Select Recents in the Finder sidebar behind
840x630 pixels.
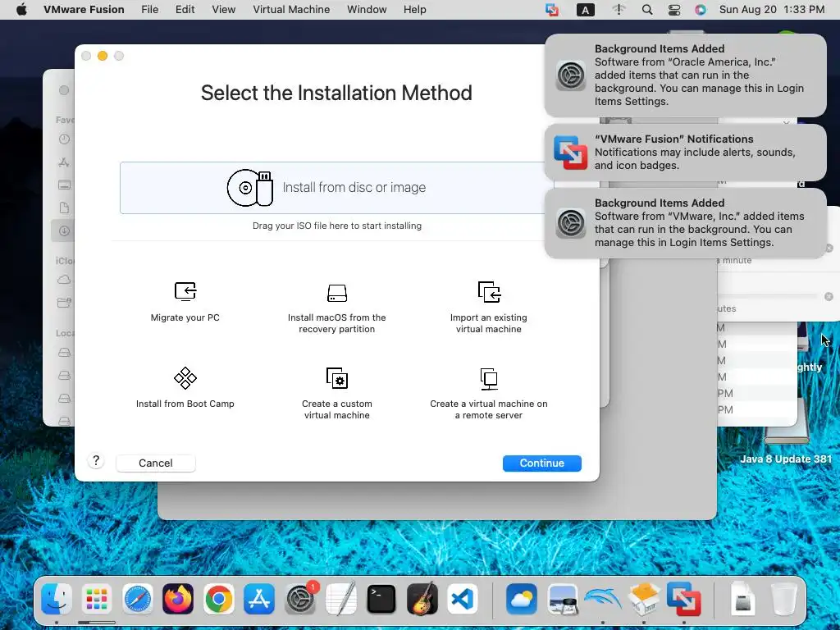pos(64,139)
